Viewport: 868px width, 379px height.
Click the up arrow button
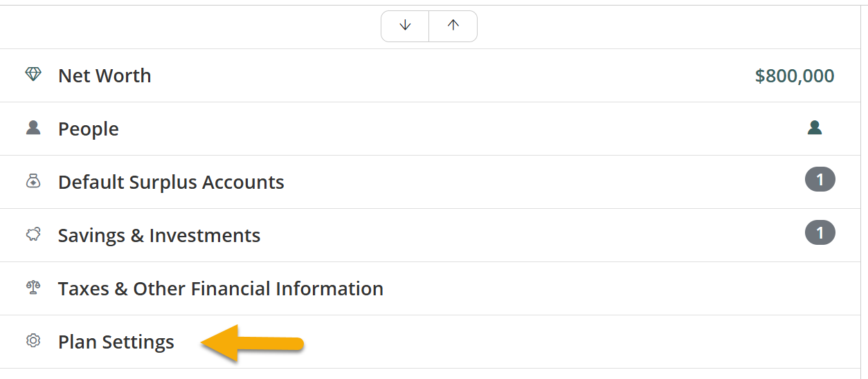click(453, 26)
